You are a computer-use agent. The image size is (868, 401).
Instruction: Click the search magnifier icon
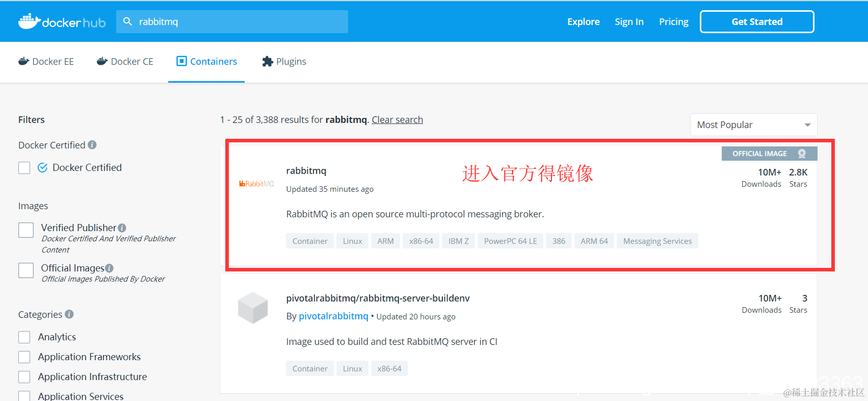click(x=128, y=21)
